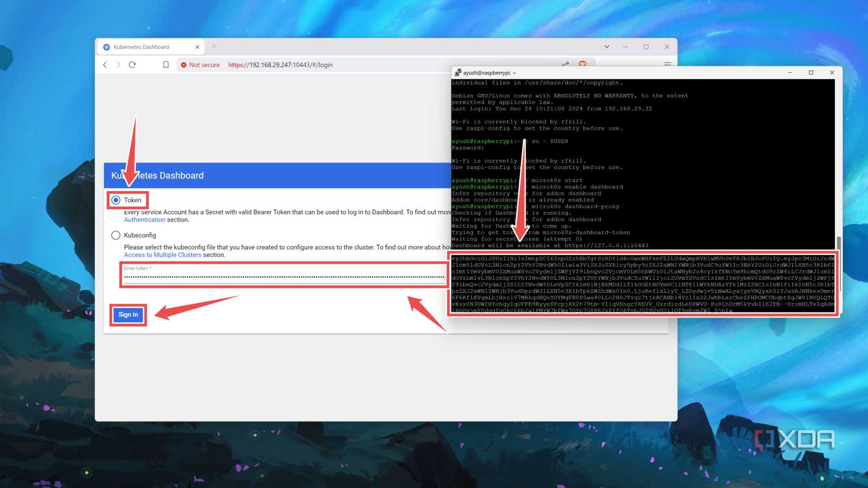This screenshot has width=868, height=488.
Task: Click the Kubernetes favicon on the browser tab
Action: [x=109, y=47]
